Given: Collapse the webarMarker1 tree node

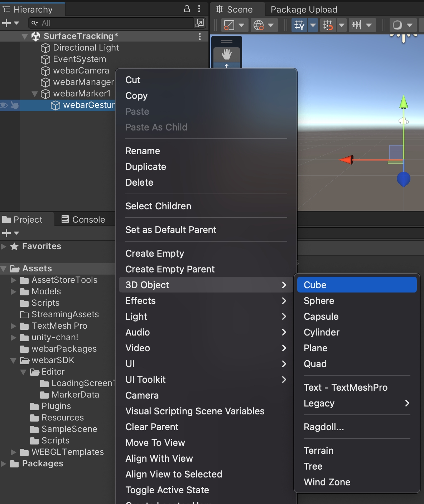Looking at the screenshot, I should point(35,94).
